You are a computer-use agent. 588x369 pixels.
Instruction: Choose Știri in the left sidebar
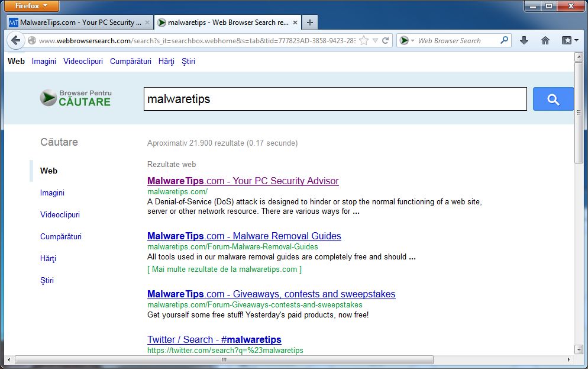[47, 280]
